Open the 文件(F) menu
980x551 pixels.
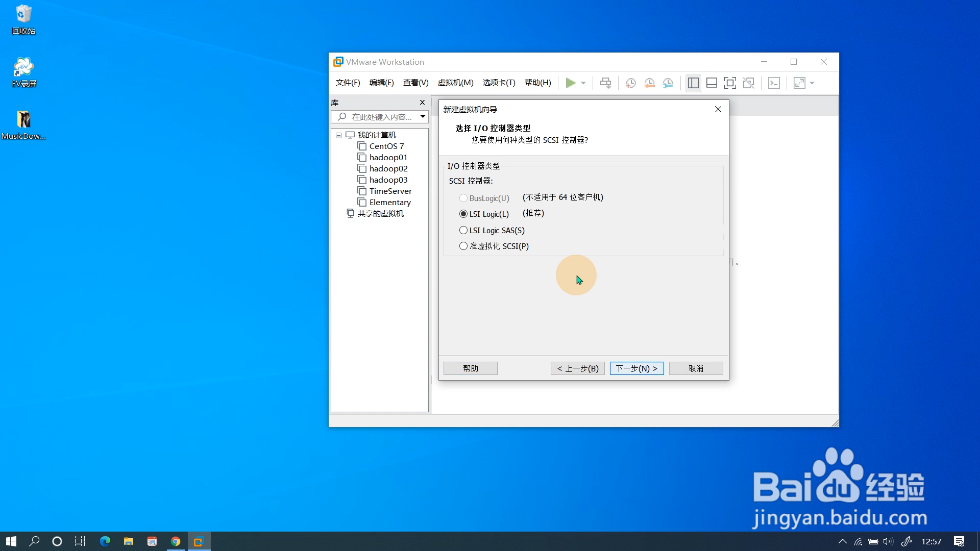coord(348,83)
